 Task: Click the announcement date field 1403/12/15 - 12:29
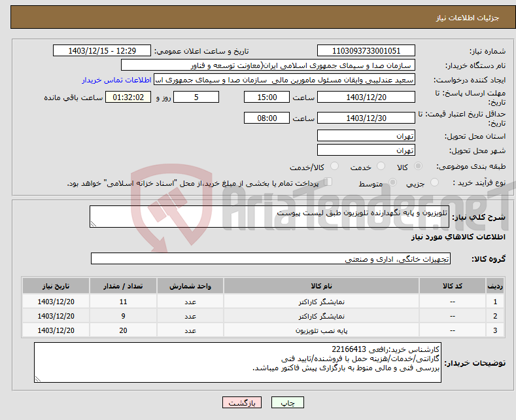tap(102, 50)
